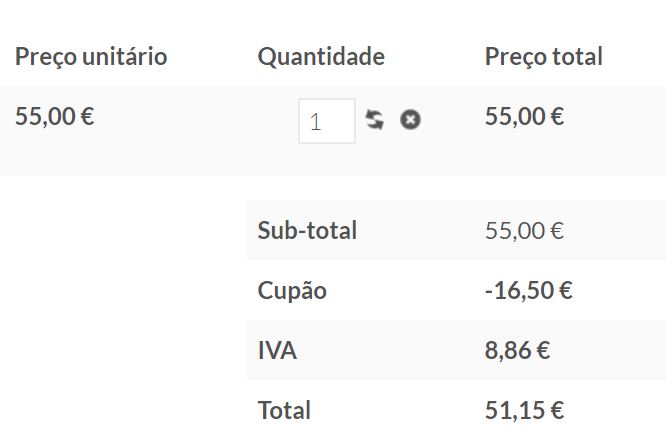Click the IVA label
The height and width of the screenshot is (437, 666).
pos(277,350)
